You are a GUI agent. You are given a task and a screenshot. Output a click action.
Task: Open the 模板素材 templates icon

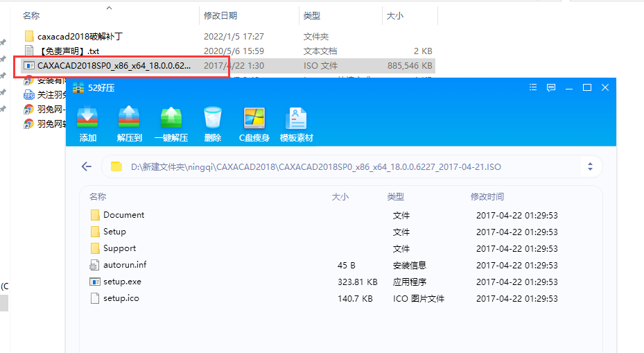coord(296,118)
